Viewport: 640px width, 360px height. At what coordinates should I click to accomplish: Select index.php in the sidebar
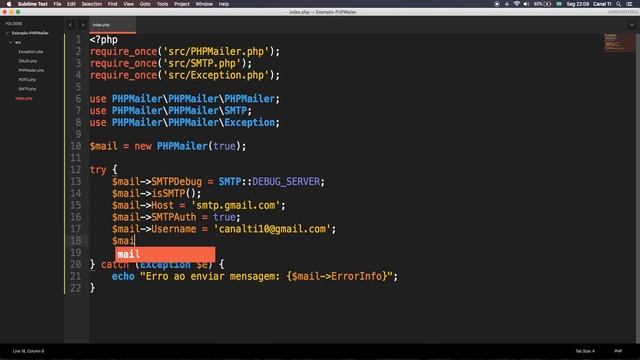click(x=24, y=98)
